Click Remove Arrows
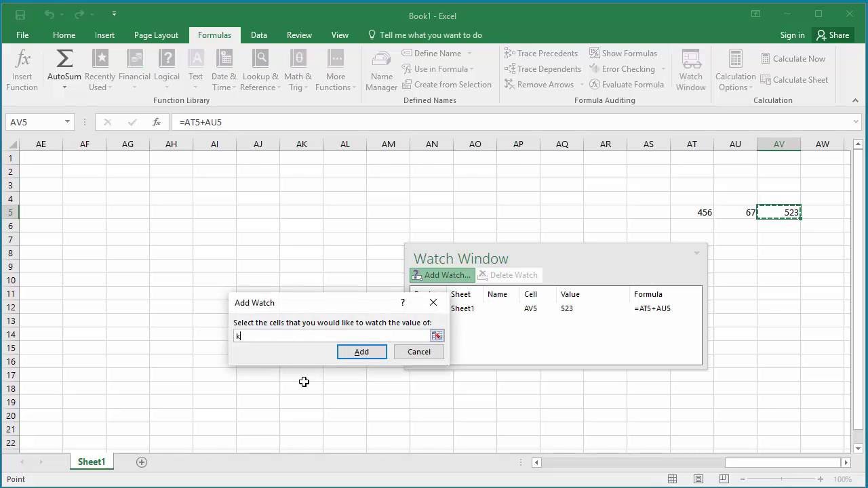 pyautogui.click(x=539, y=84)
